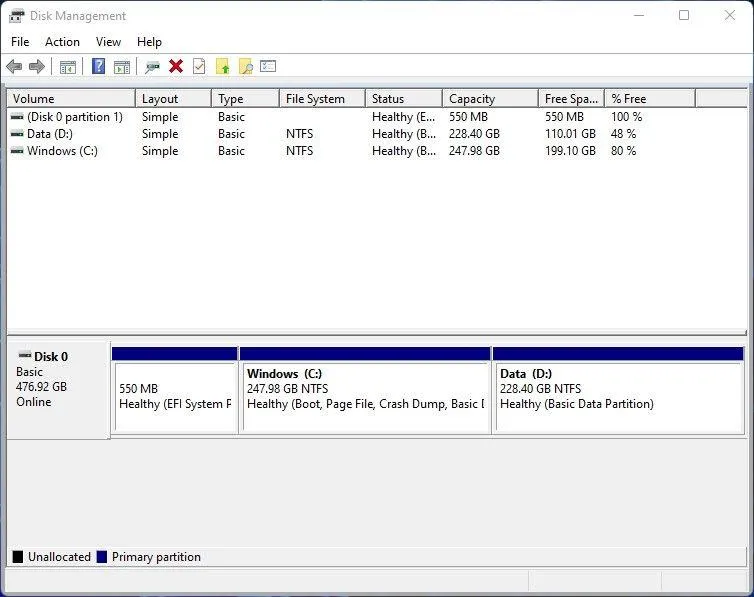Sort by the Type column header

pos(245,99)
